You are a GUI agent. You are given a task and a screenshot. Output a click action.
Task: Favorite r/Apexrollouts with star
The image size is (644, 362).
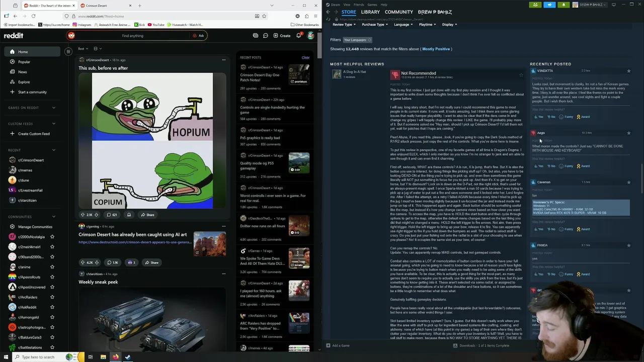click(52, 277)
